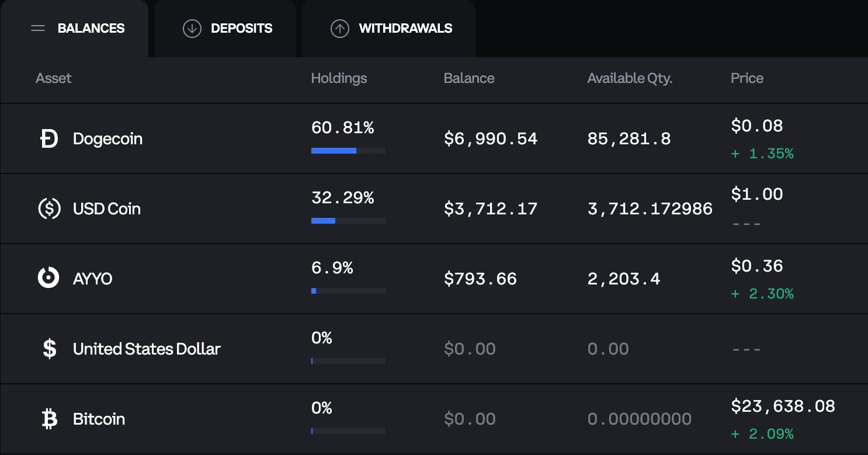Image resolution: width=868 pixels, height=455 pixels.
Task: Open the USD Coin asset name
Action: 107,209
